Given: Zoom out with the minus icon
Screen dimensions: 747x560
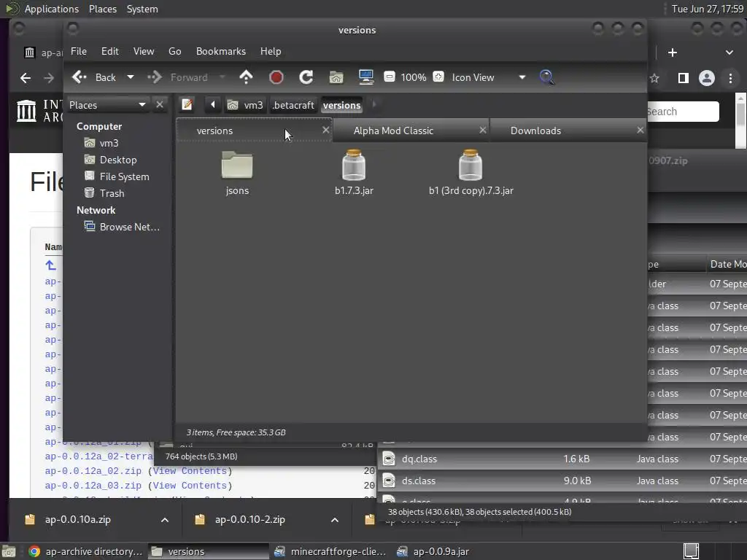Looking at the screenshot, I should click(x=390, y=77).
